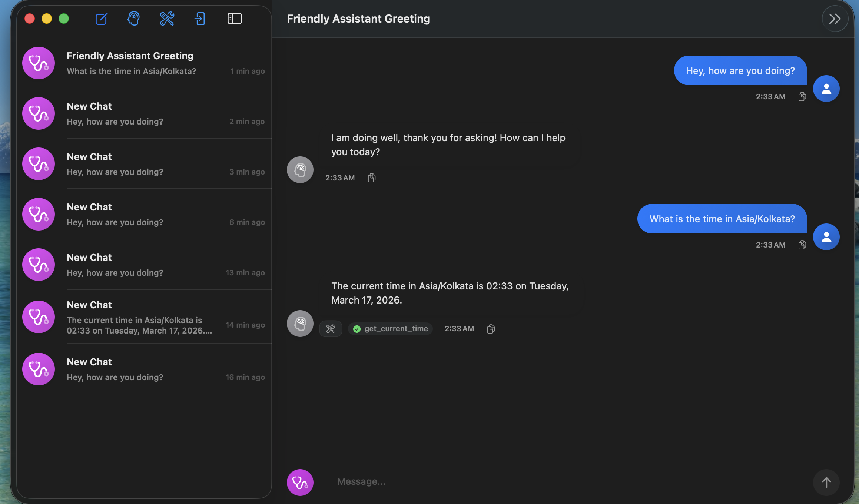This screenshot has height=504, width=859.
Task: Send a message with the up-arrow button
Action: point(826,482)
